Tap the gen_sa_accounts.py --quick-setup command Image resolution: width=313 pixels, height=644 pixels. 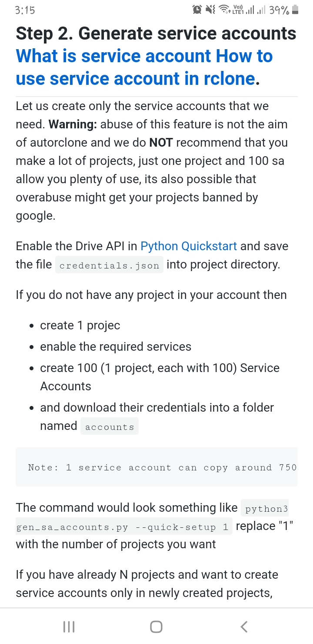124,527
